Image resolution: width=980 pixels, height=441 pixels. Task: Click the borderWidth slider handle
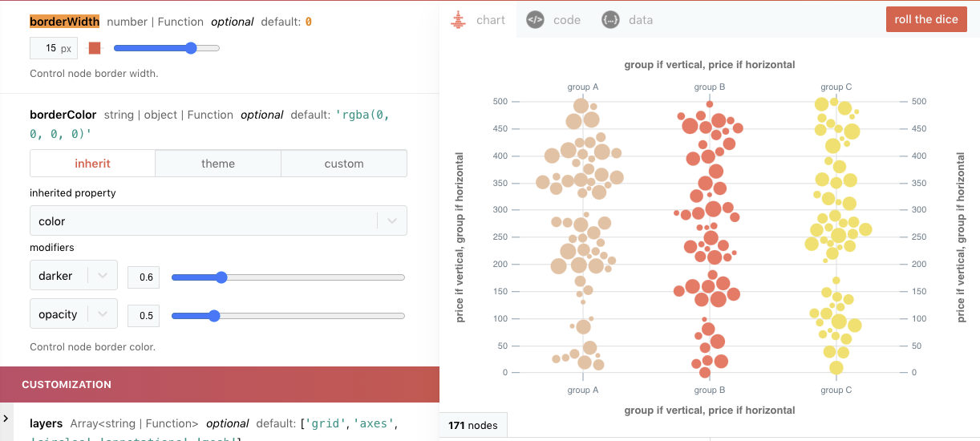[x=191, y=48]
